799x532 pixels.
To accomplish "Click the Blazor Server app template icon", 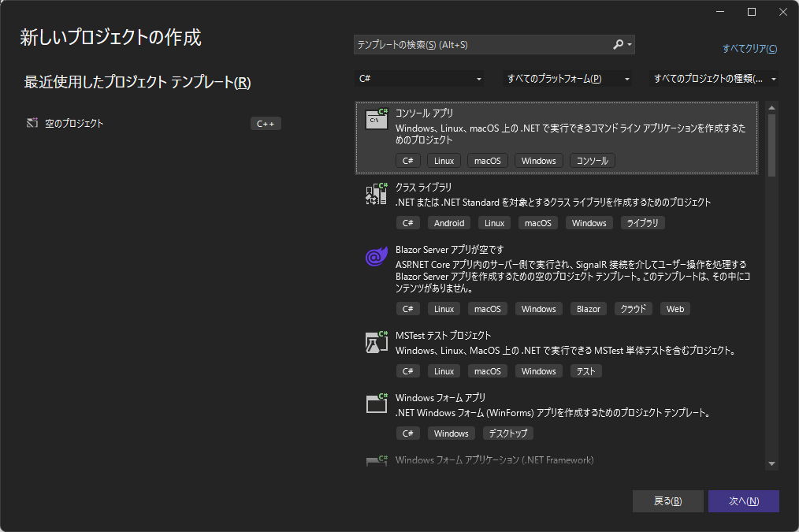I will click(x=376, y=256).
